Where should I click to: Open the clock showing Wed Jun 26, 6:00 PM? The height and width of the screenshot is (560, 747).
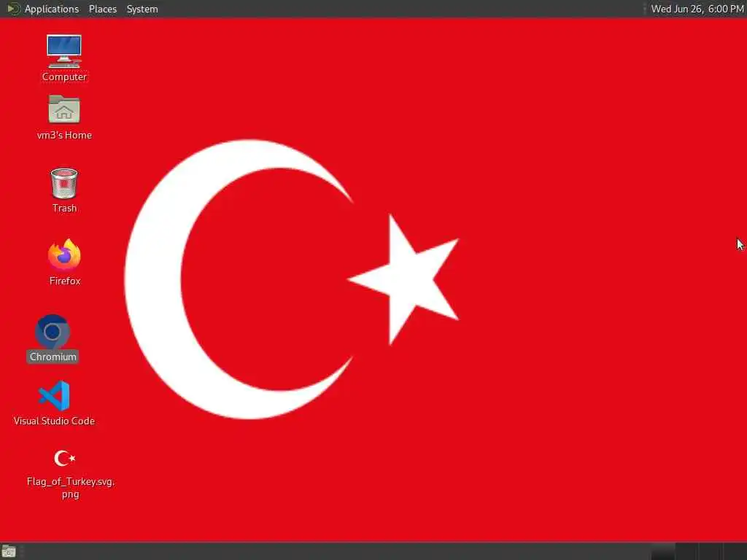[697, 9]
